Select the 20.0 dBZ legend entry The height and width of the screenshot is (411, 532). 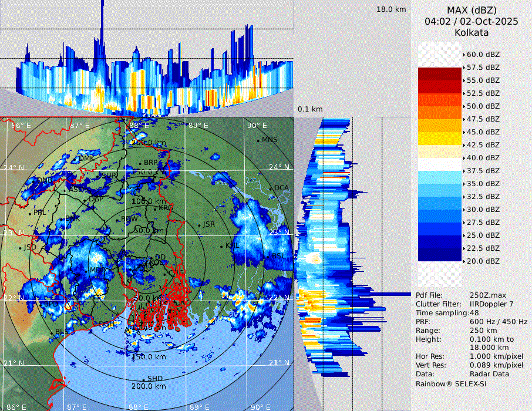(483, 261)
